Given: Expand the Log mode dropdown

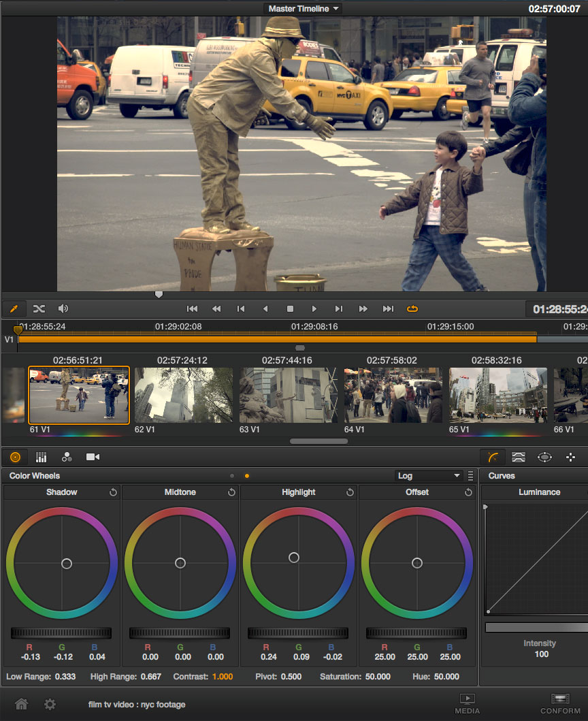Looking at the screenshot, I should click(x=429, y=476).
